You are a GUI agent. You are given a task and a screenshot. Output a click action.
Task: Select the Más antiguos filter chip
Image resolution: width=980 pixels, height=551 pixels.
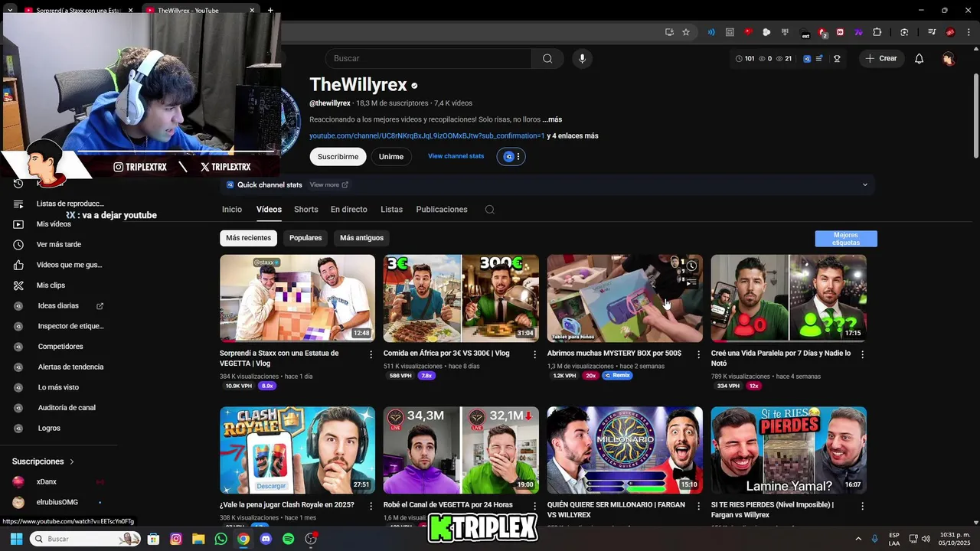tap(361, 238)
